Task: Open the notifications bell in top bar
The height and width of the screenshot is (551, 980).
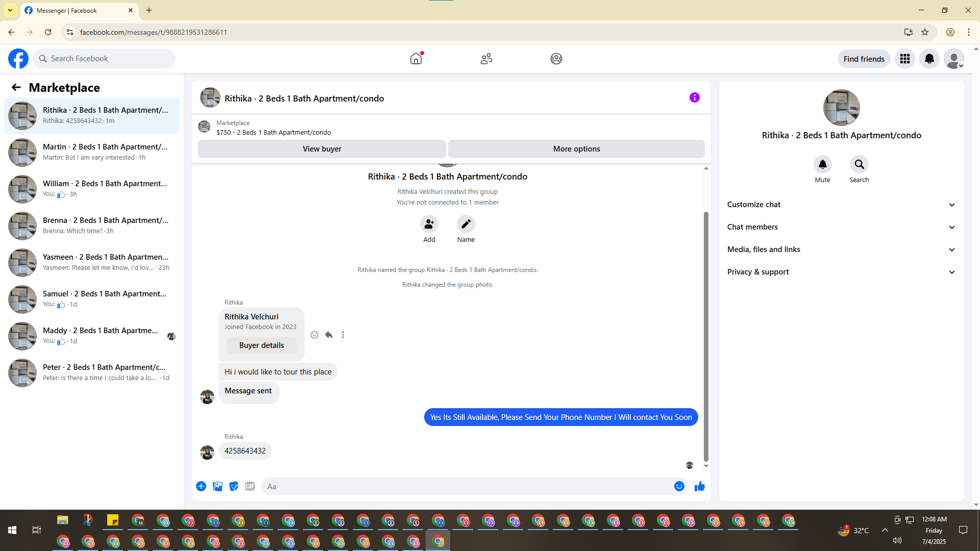Action: [x=929, y=59]
